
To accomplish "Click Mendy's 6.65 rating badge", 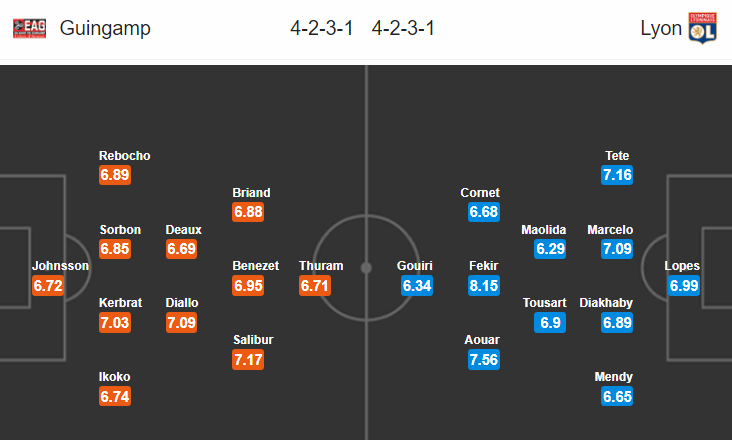I will coord(617,397).
